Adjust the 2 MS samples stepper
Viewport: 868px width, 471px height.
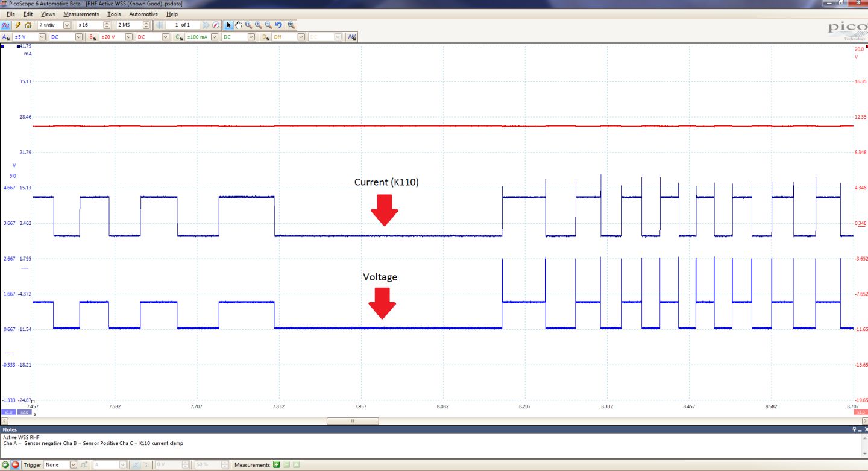[x=146, y=25]
